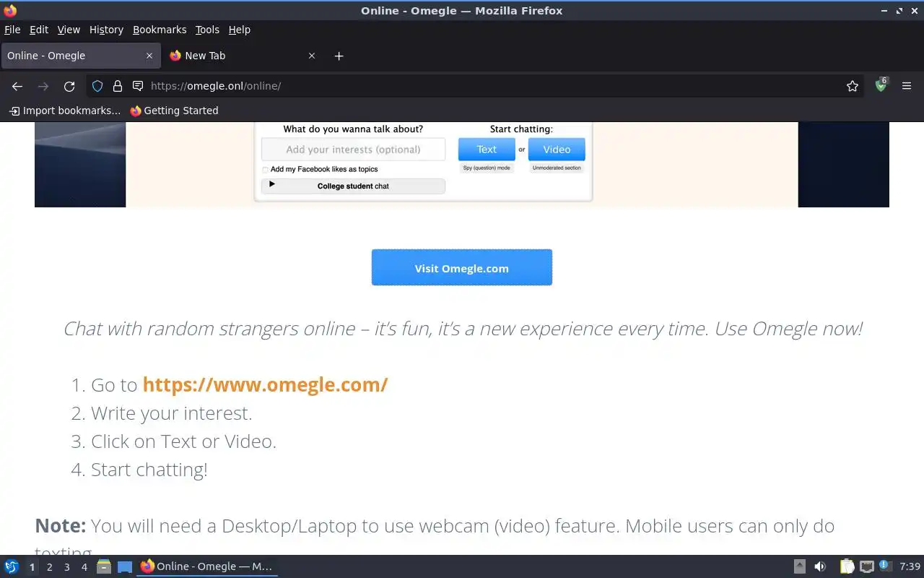Open the desktop start menu icon
924x578 pixels.
pyautogui.click(x=12, y=566)
